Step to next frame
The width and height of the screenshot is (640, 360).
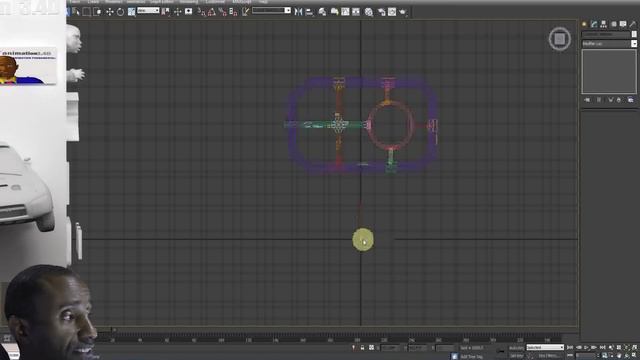click(595, 348)
